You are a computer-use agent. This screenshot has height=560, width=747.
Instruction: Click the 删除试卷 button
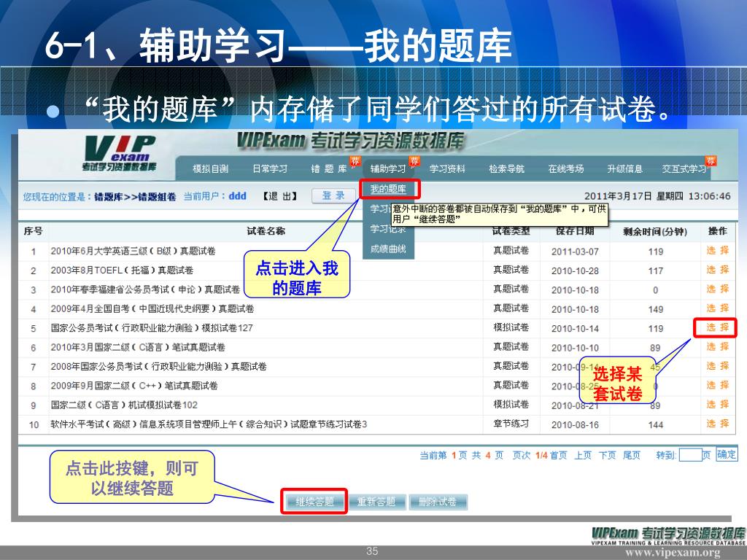pos(438,502)
